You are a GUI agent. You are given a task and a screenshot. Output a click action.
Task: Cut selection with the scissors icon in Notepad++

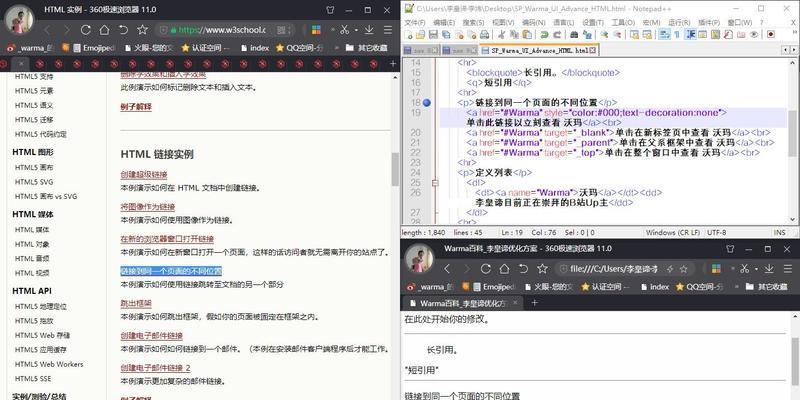[501, 35]
